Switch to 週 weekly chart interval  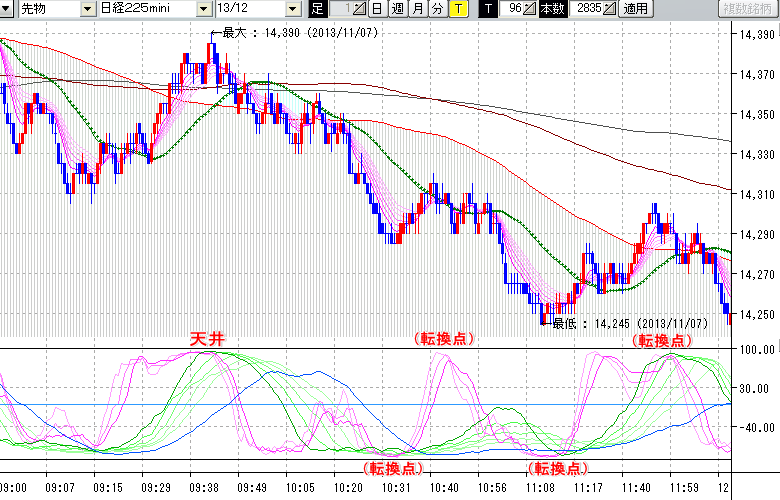coord(397,9)
